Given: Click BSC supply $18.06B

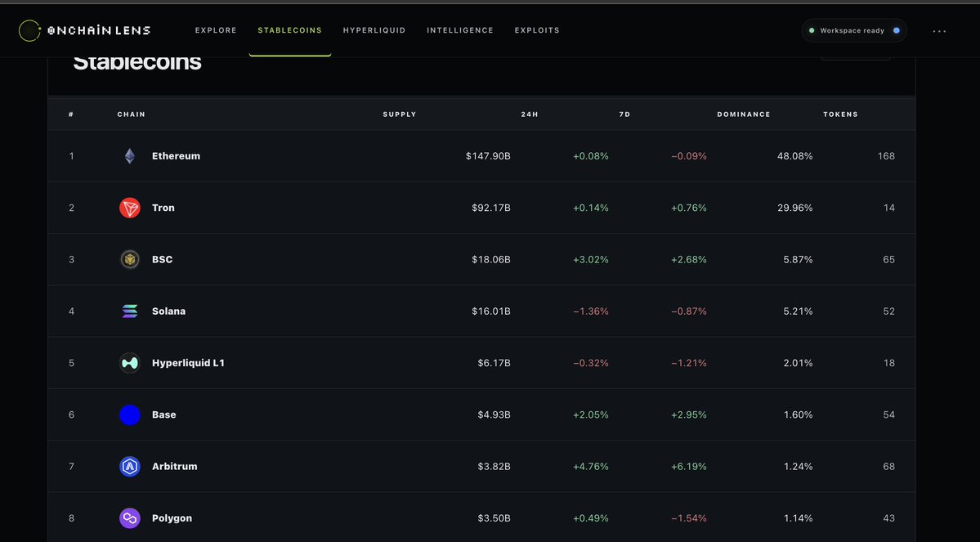Looking at the screenshot, I should tap(491, 259).
